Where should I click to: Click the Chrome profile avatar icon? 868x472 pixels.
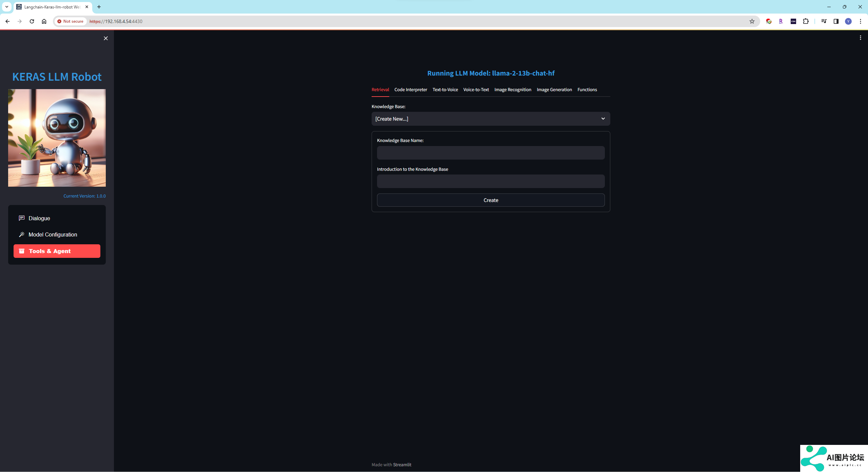(848, 21)
